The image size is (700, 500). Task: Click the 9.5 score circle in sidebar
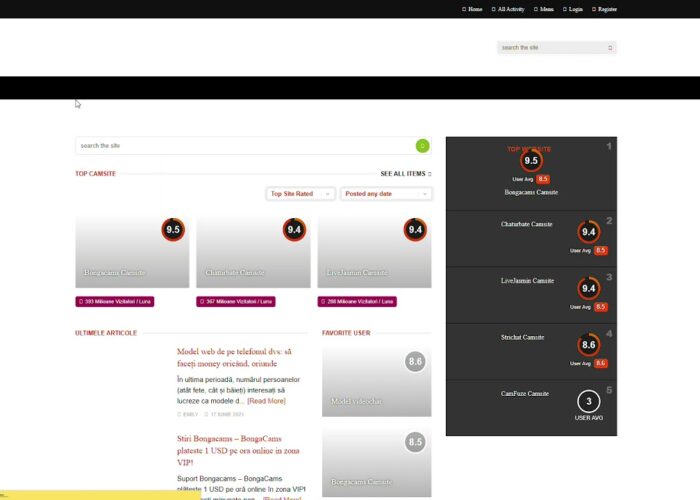[531, 161]
